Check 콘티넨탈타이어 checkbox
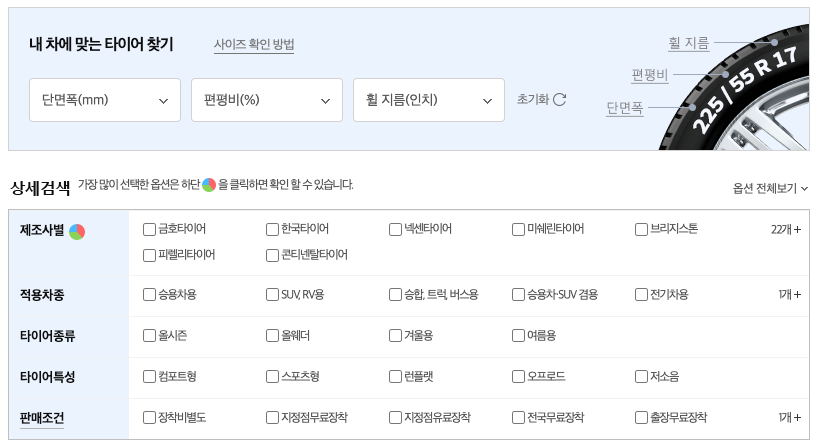Image resolution: width=815 pixels, height=446 pixels. coord(272,255)
